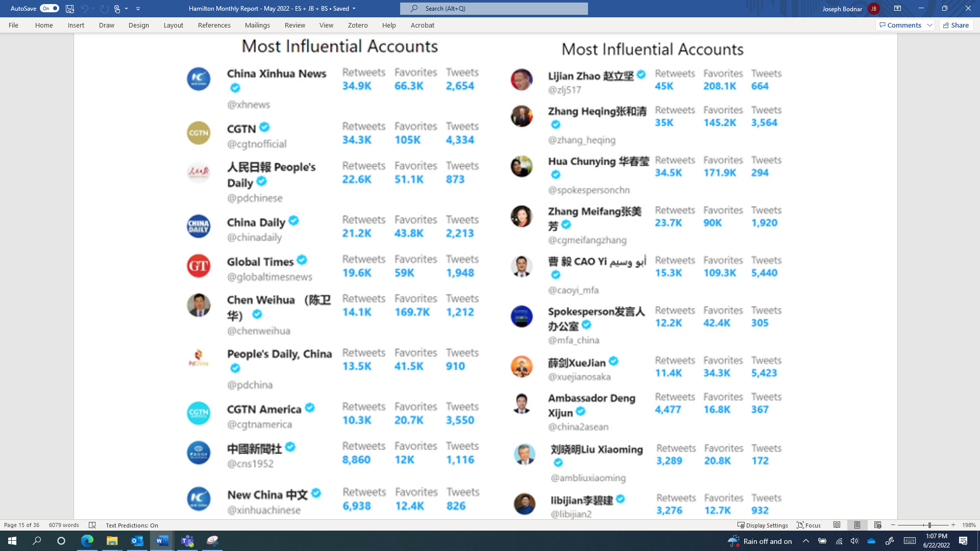The width and height of the screenshot is (980, 551).
Task: Open the touch keyboard tray icon
Action: point(910,541)
